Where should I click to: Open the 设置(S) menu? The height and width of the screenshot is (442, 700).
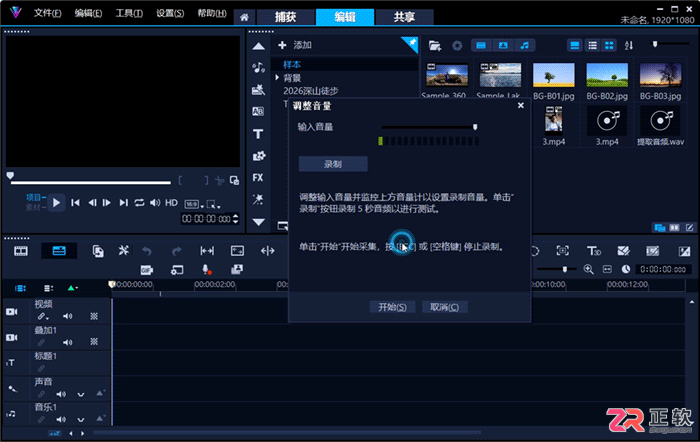coord(170,13)
